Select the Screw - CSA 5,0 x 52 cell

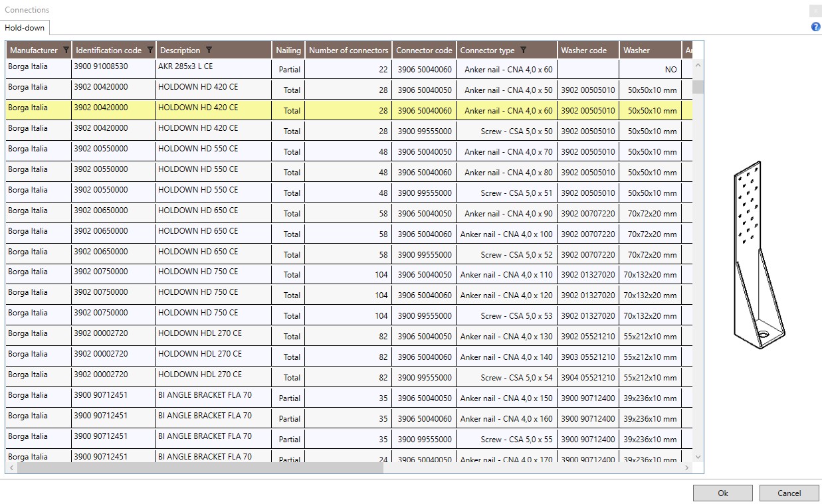[x=507, y=254]
